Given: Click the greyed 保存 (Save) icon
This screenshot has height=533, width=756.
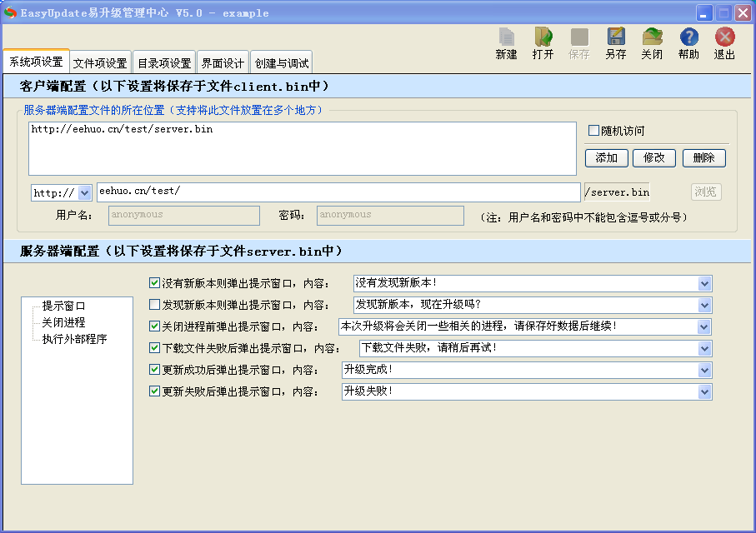Looking at the screenshot, I should (579, 43).
